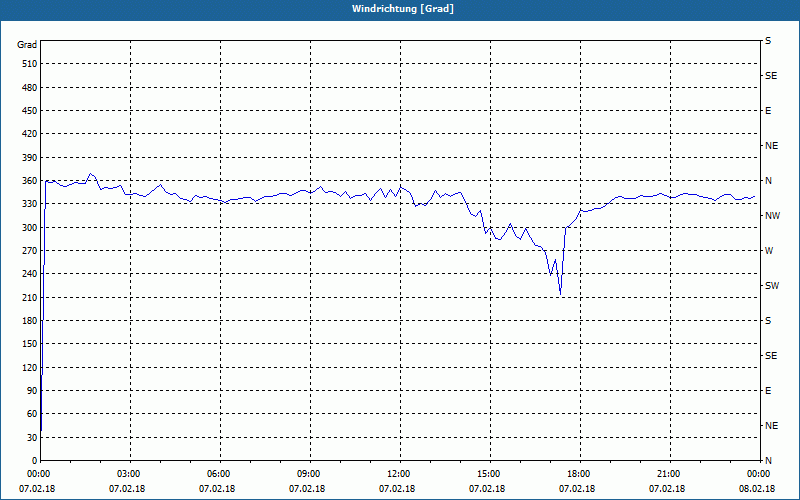Click the 60 label on the degree axis
The width and height of the screenshot is (800, 500).
(32, 414)
